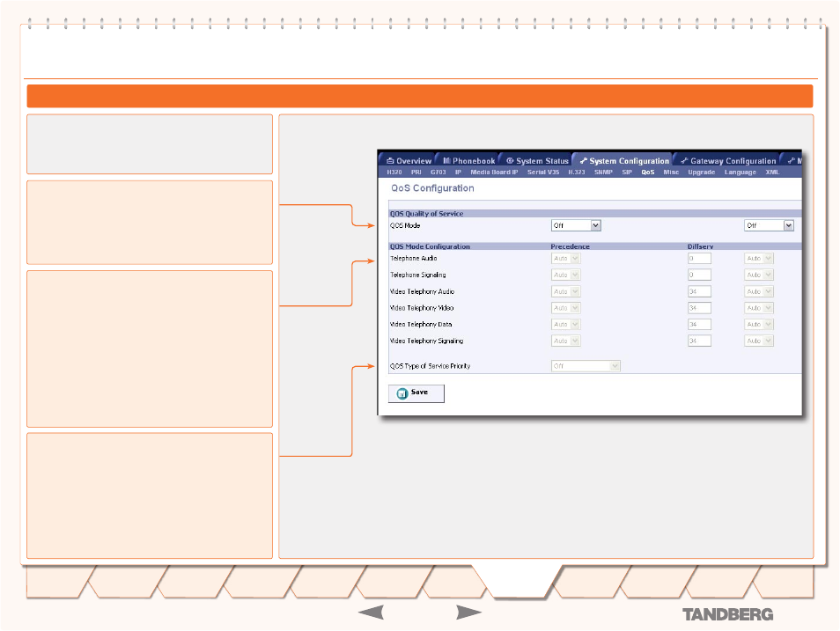Open the Phonebook tab
Image resolution: width=840 pixels, height=631 pixels.
[x=468, y=161]
